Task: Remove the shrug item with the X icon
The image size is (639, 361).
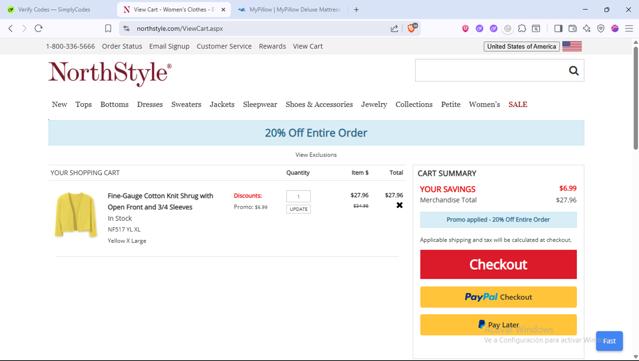Action: tap(399, 205)
